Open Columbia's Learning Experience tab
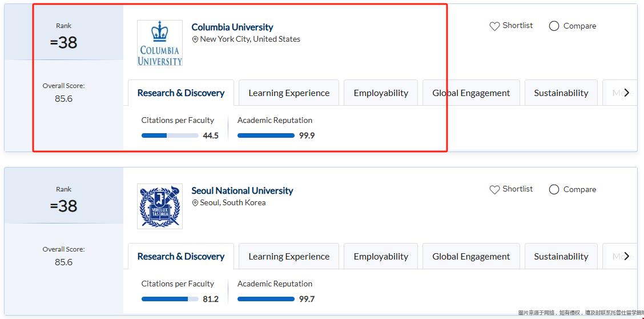This screenshot has width=644, height=319. (289, 93)
